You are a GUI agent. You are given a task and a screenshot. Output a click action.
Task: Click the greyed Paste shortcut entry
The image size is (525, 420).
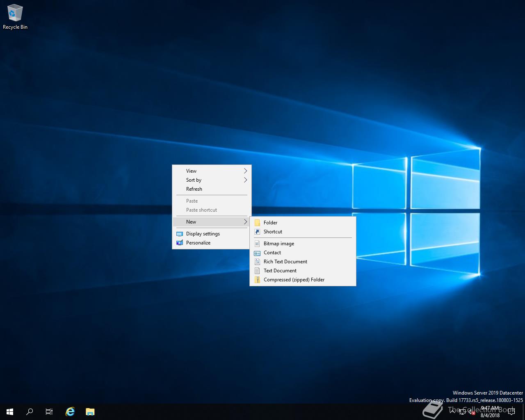click(x=212, y=210)
